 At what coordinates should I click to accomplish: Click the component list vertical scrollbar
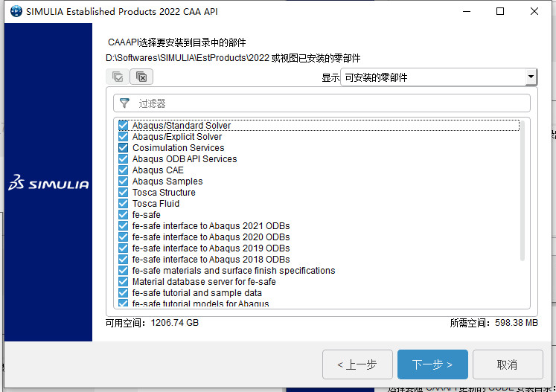tap(523, 190)
